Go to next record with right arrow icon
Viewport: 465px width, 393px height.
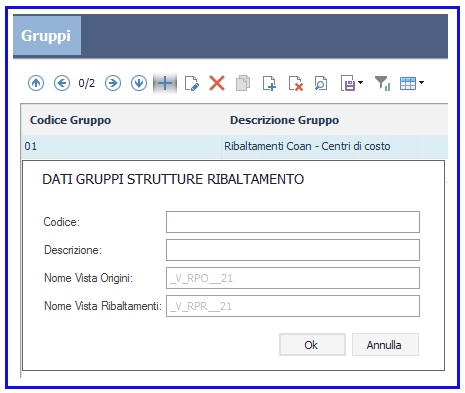tap(113, 83)
